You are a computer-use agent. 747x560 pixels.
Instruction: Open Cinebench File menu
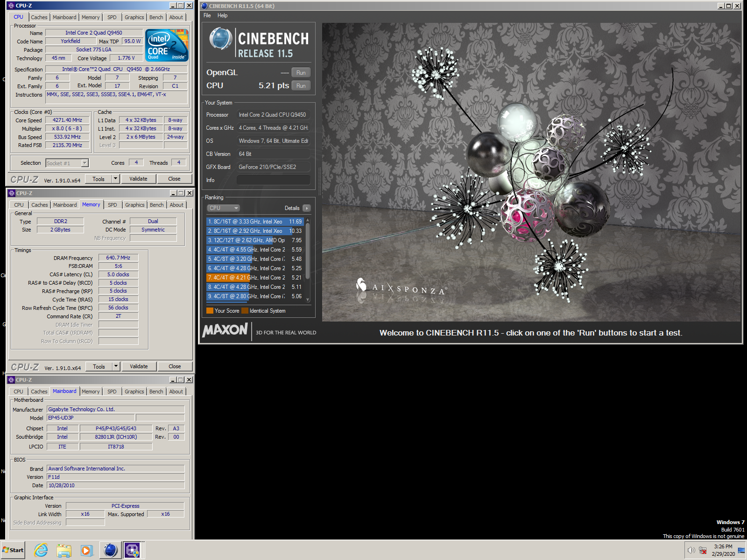point(207,15)
